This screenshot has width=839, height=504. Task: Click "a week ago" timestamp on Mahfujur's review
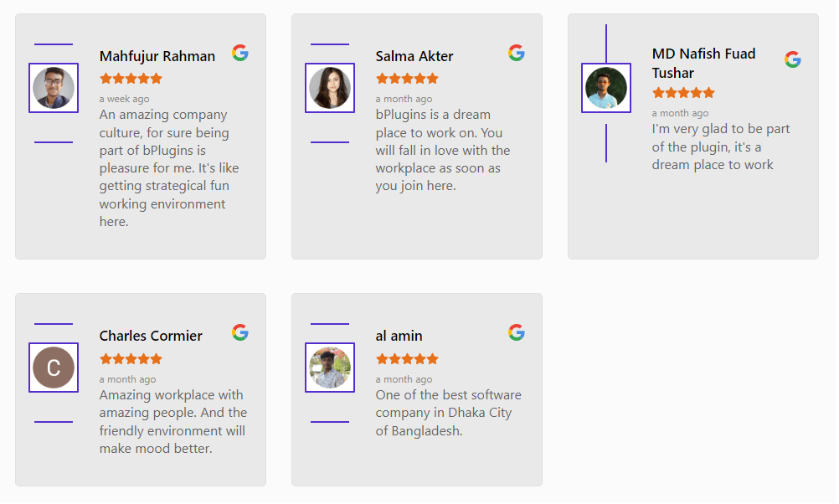pyautogui.click(x=124, y=99)
